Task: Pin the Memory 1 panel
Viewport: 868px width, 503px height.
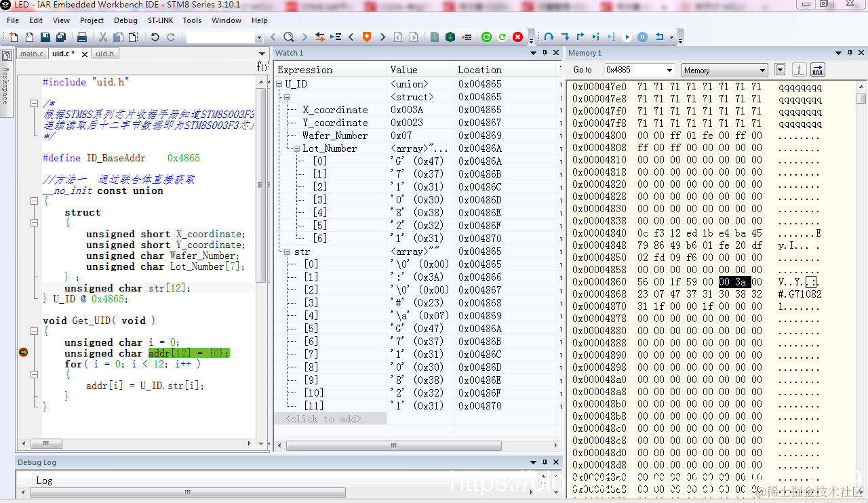Action: (x=850, y=53)
